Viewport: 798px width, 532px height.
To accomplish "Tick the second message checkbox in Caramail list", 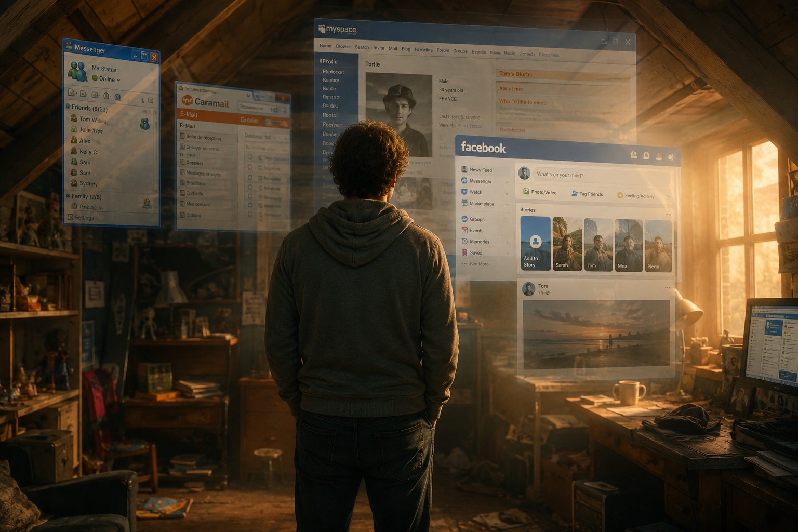I will pos(250,168).
